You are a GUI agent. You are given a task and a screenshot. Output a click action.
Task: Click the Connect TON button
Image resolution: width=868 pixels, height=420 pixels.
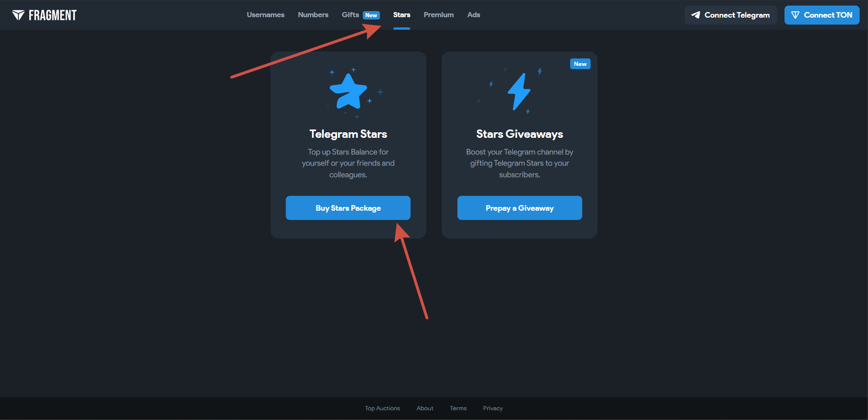822,15
